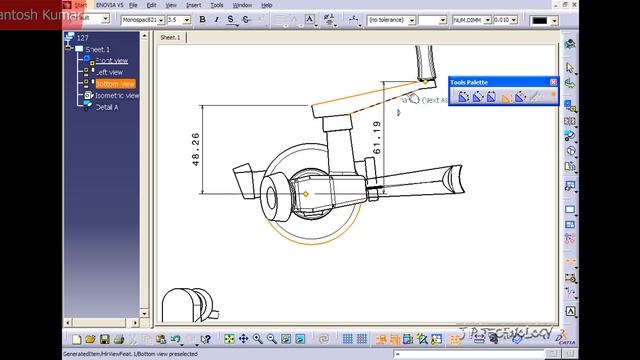Close the Tools Palette
The height and width of the screenshot is (360, 640).
553,82
